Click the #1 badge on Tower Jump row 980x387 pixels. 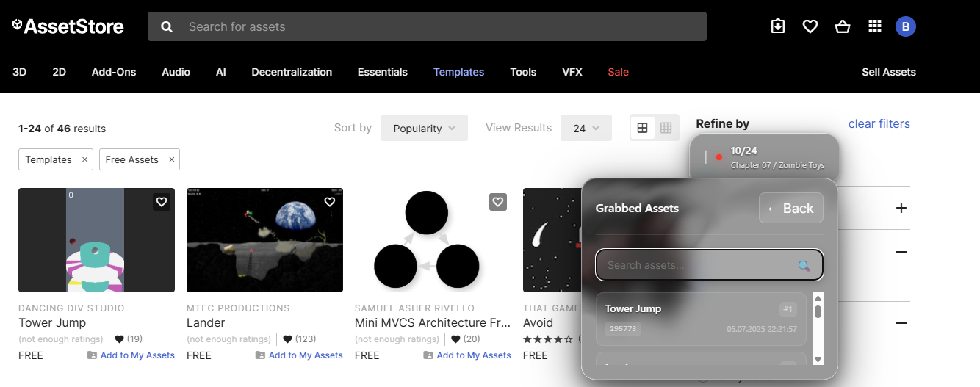pos(788,309)
